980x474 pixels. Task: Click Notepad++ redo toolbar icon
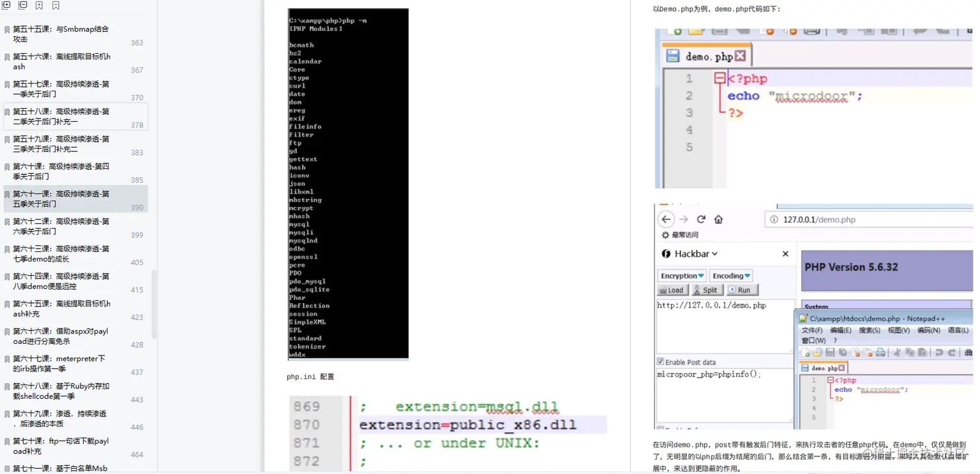pos(952,353)
